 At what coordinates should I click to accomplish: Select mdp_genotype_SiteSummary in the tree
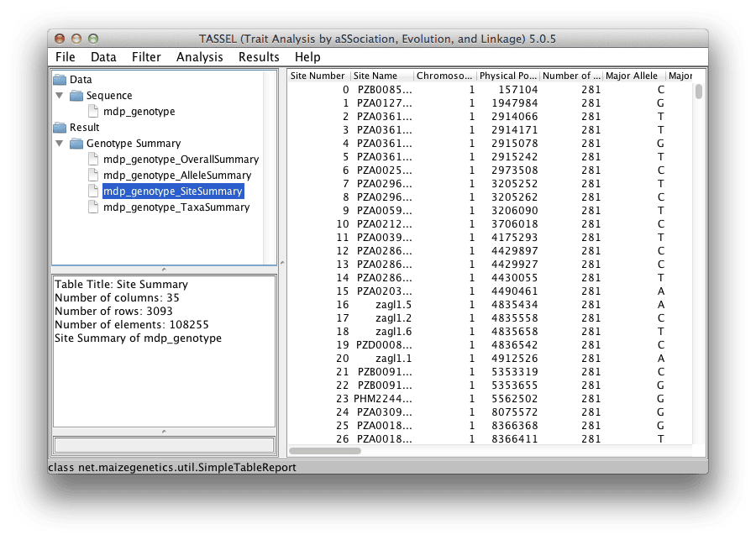(173, 191)
